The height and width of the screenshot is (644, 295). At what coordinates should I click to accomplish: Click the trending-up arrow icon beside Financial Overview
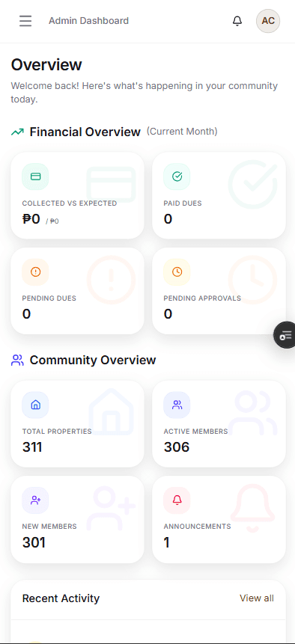[17, 132]
